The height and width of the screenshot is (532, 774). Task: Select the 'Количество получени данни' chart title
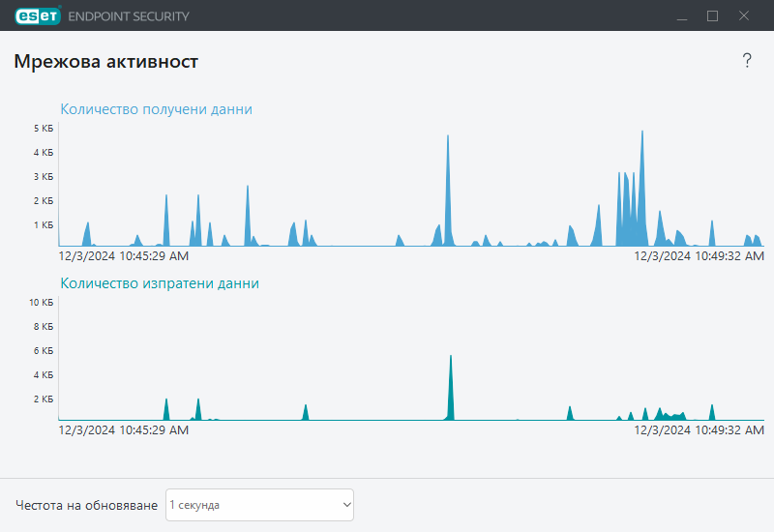(x=156, y=109)
